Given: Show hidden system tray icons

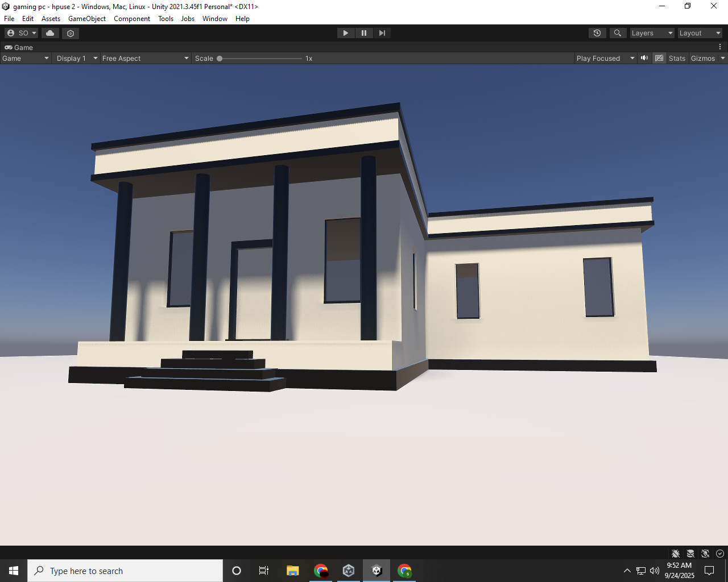Looking at the screenshot, I should [x=627, y=571].
